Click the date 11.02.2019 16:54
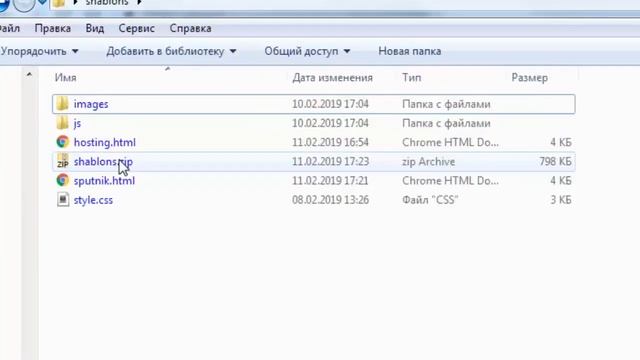Viewport: 640px width, 360px height. click(330, 142)
